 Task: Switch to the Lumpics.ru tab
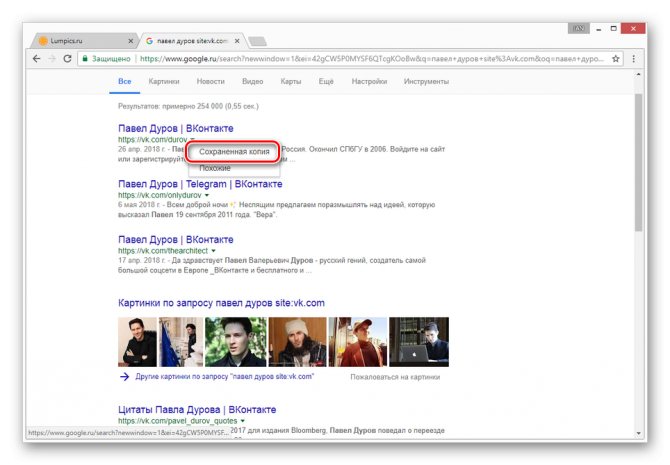(x=84, y=41)
